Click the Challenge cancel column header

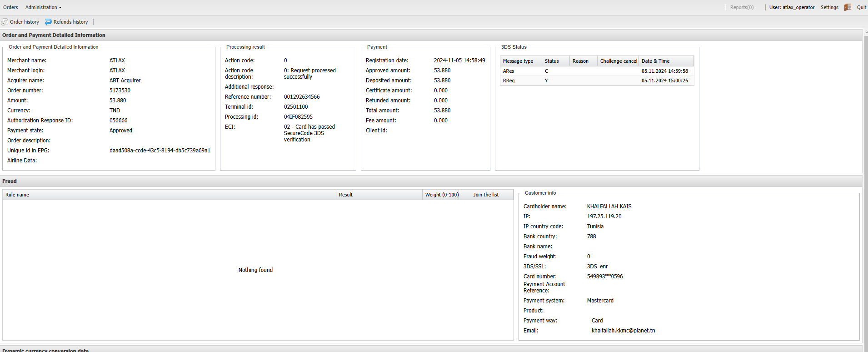coord(618,61)
